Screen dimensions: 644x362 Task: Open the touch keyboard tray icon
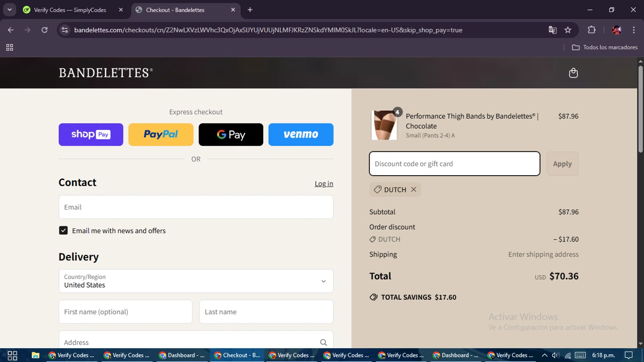580,355
